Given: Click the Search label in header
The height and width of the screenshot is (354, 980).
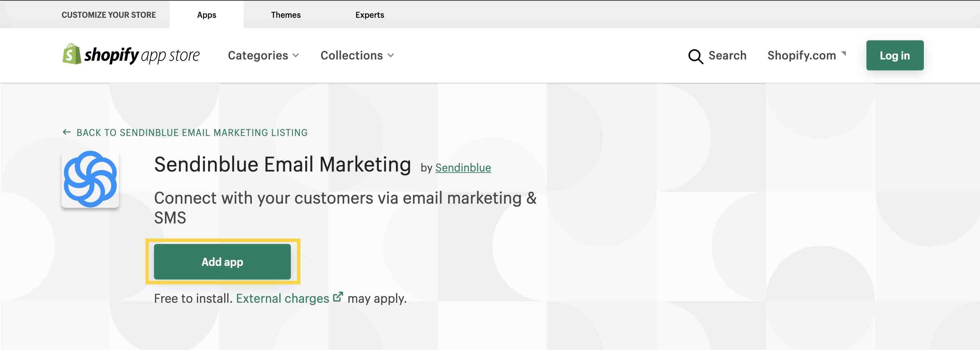Looking at the screenshot, I should (x=727, y=55).
